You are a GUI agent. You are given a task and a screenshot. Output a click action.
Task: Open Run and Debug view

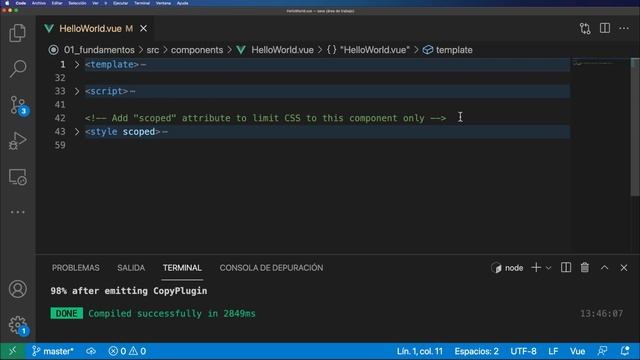pyautogui.click(x=18, y=140)
